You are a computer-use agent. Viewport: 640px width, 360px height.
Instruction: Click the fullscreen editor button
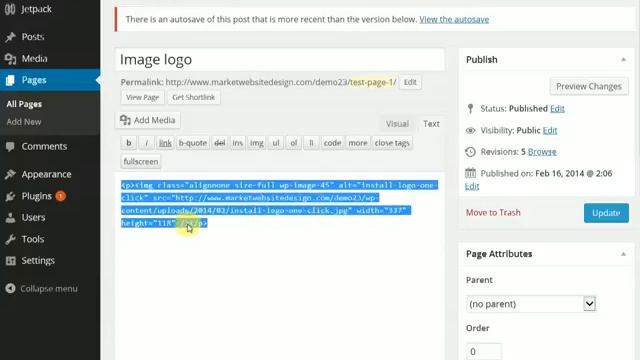coord(141,162)
